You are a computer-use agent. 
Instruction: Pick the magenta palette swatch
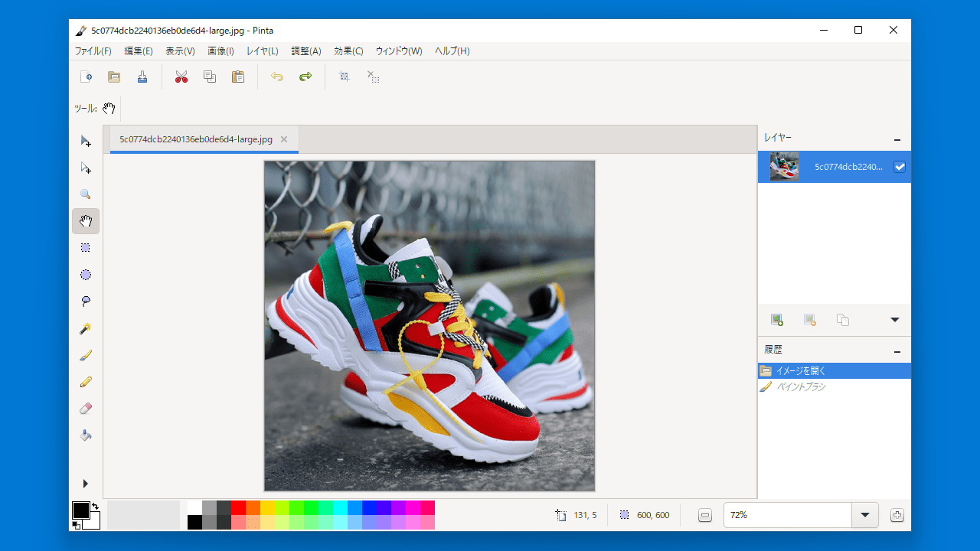tap(413, 507)
